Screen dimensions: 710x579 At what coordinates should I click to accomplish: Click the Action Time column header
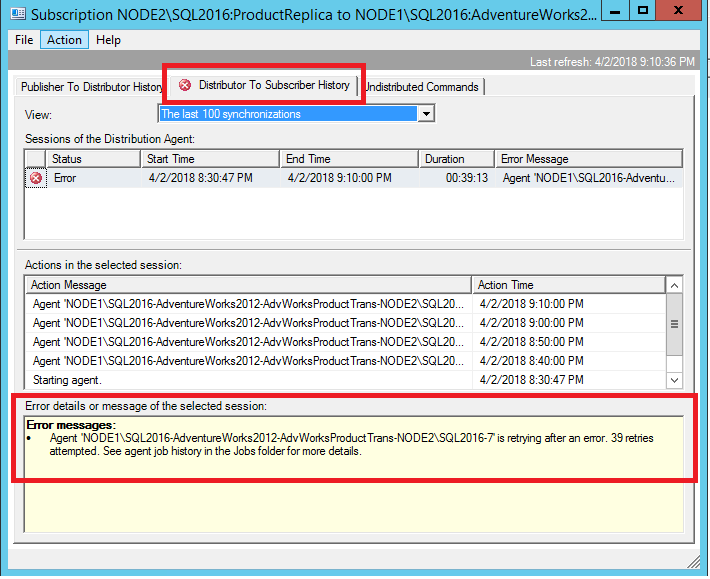[565, 285]
